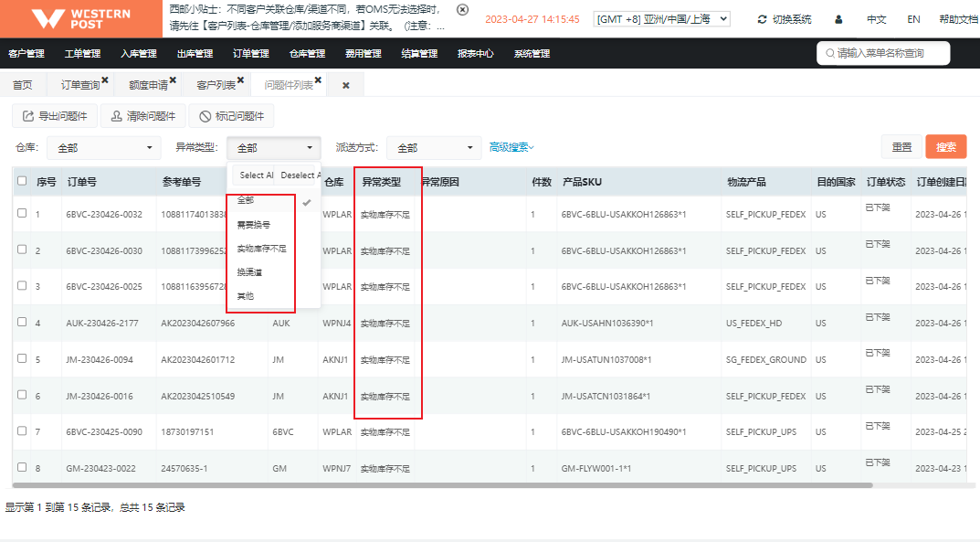Viewport: 980px width, 542px height.
Task: Open the 结算管理 menu
Action: (419, 54)
